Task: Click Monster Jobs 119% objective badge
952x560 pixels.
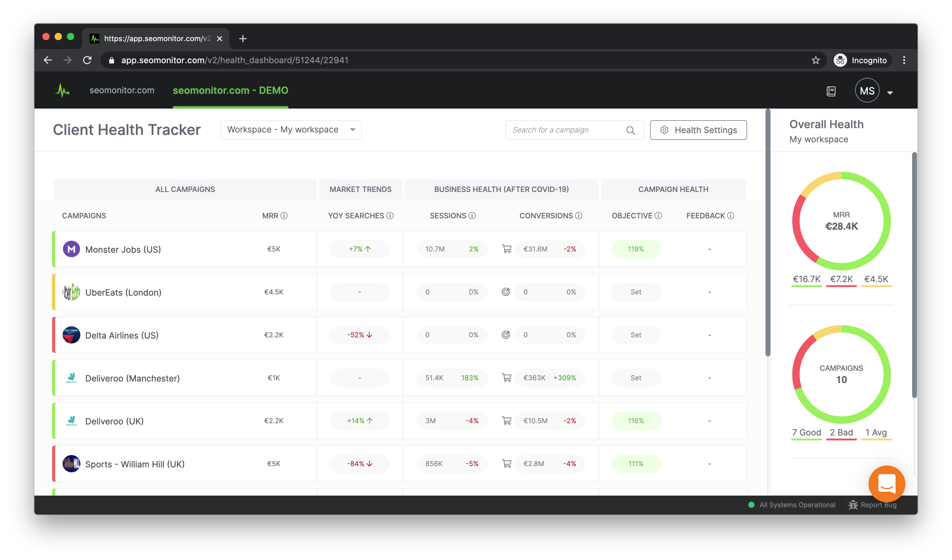Action: (x=636, y=249)
